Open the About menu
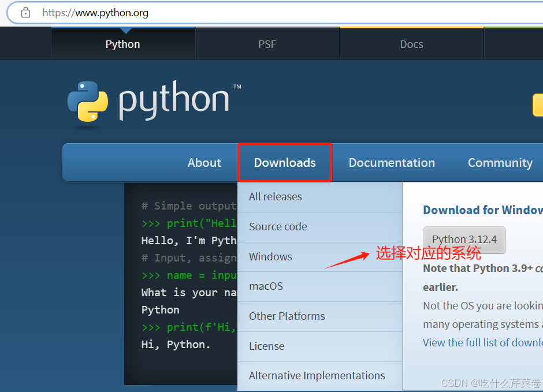543x392 pixels. 204,163
